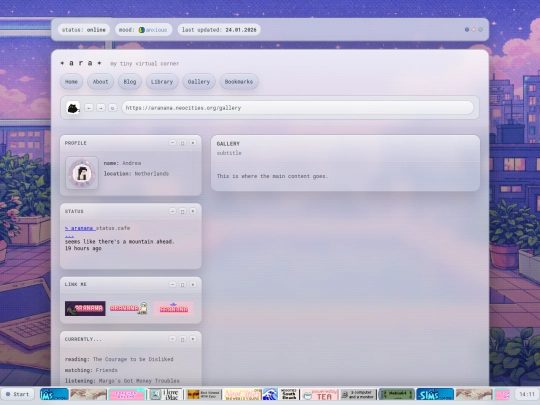Close the Status panel

point(193,211)
